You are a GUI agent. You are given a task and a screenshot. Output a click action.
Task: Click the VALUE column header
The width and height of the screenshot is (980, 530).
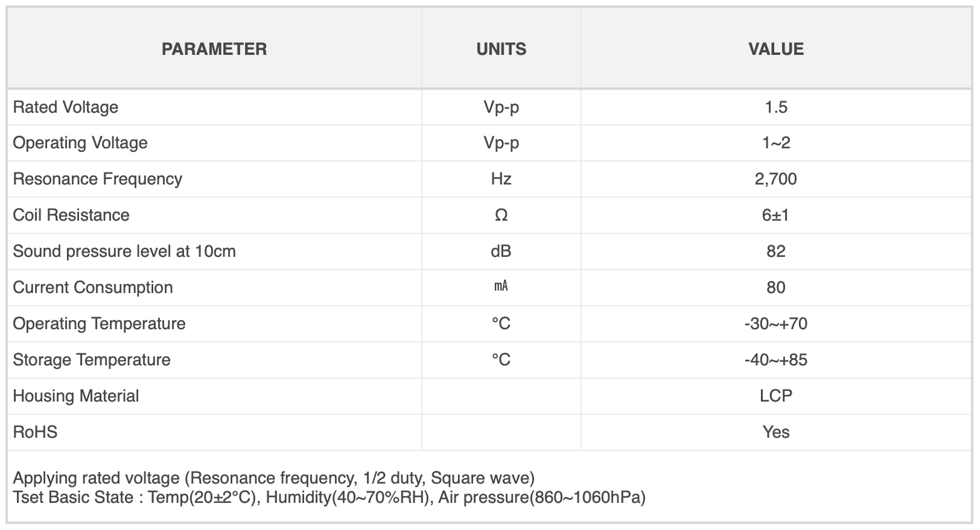coord(776,49)
